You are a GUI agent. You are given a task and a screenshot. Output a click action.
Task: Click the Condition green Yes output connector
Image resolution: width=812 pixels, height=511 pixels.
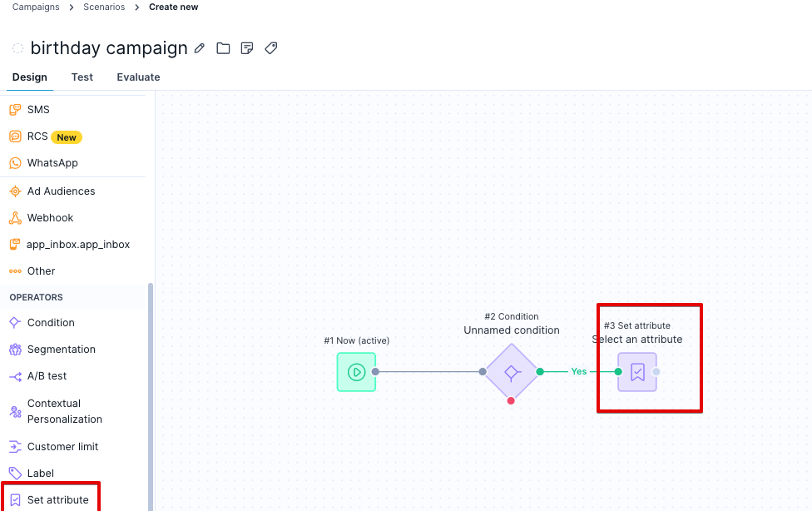pos(540,371)
